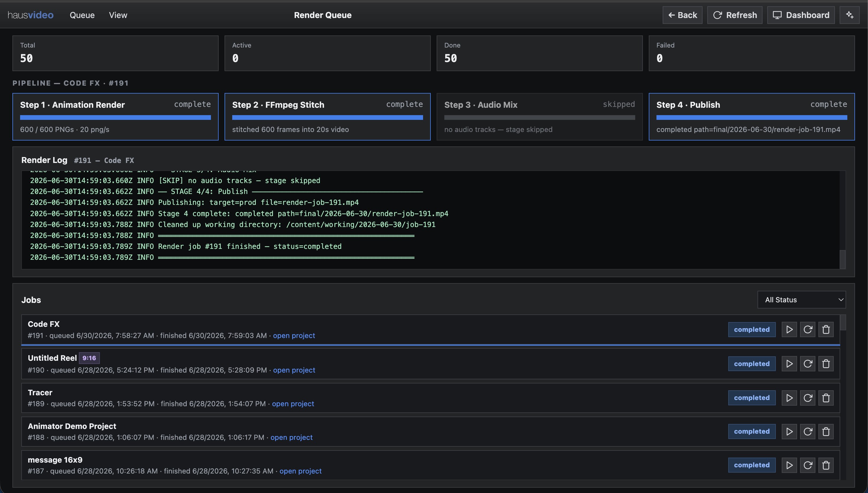Re-run the Tracer render job
This screenshot has height=493, width=868.
[x=807, y=398]
